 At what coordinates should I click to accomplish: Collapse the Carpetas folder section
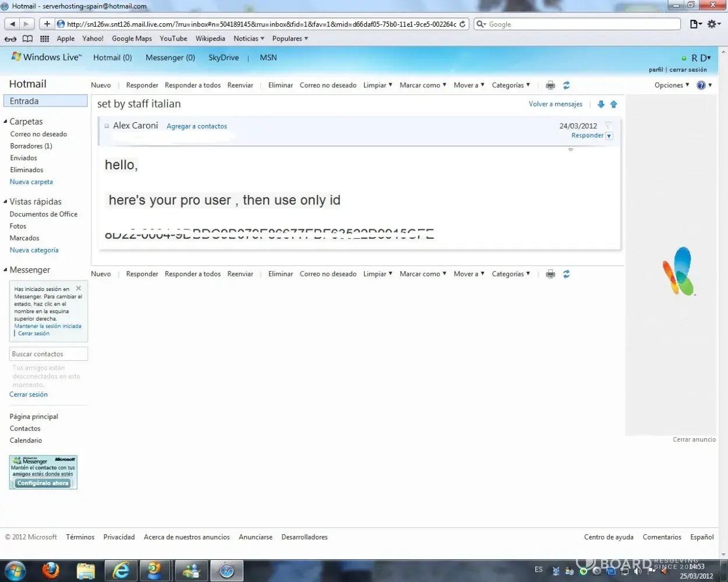click(5, 122)
